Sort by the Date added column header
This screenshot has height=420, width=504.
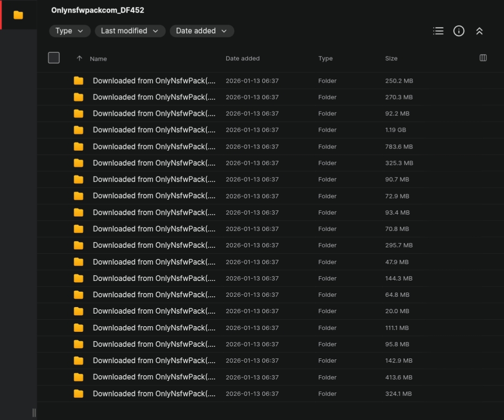(x=243, y=58)
